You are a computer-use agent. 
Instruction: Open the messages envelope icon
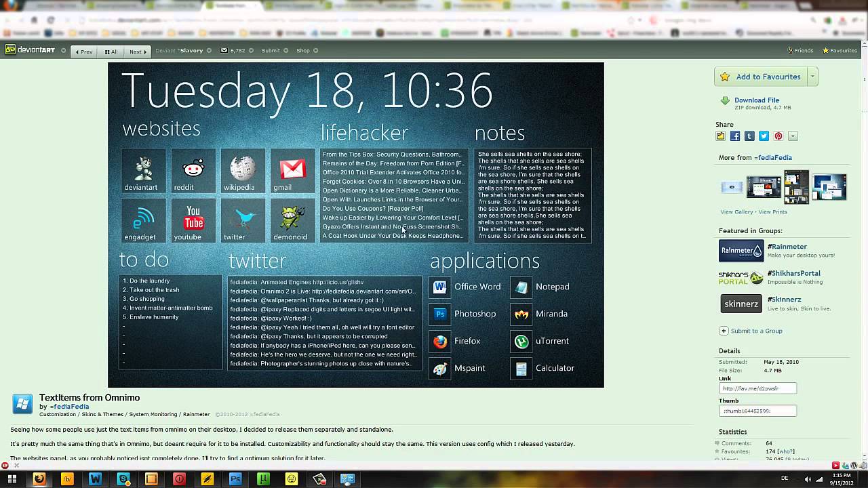(x=224, y=50)
